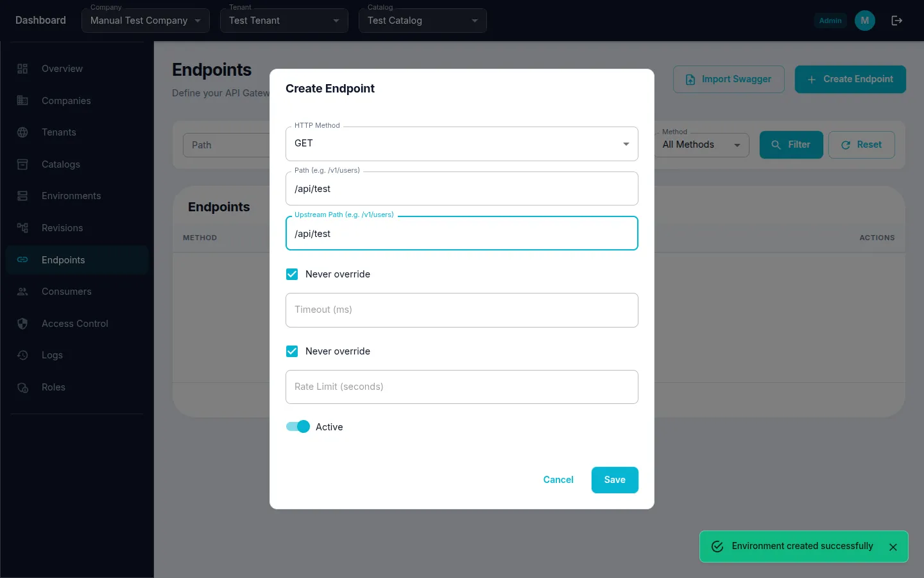Cancel the Create Endpoint dialog
The height and width of the screenshot is (578, 924).
pos(558,480)
